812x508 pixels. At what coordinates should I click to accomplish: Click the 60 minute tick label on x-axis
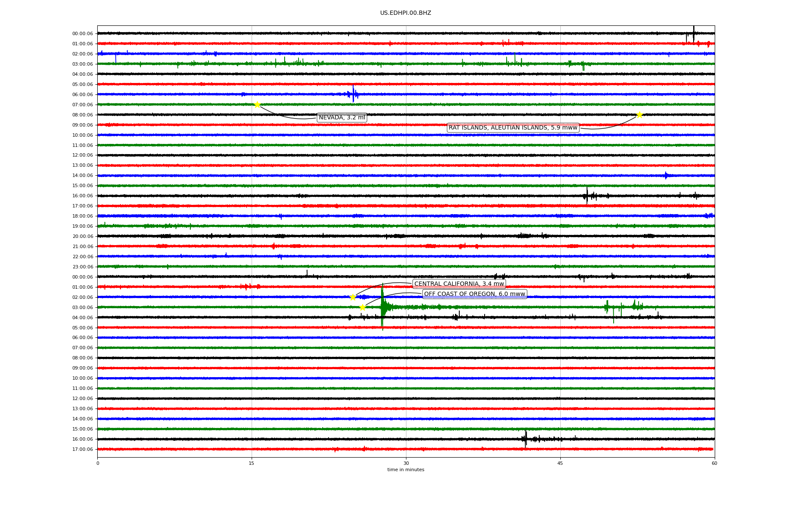click(714, 463)
